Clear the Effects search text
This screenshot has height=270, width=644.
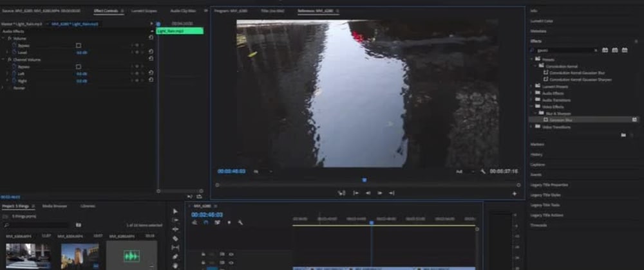coord(596,50)
